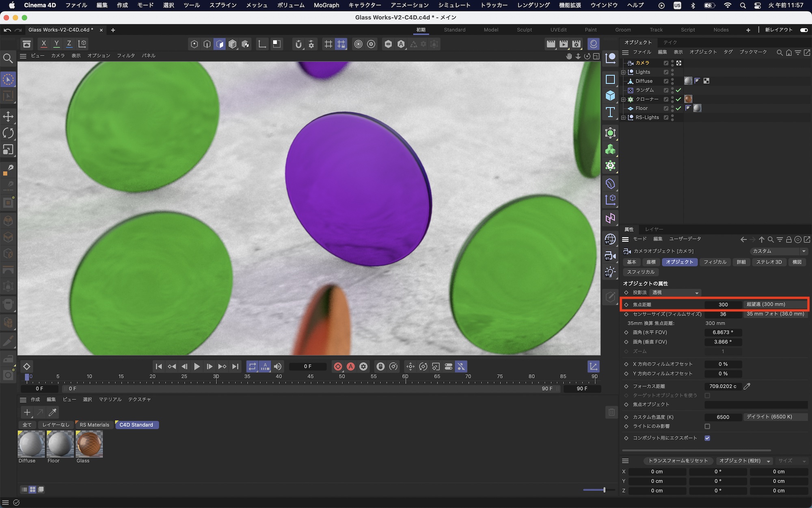Add a Cube primitive from the icon palette
This screenshot has height=508, width=812.
610,96
